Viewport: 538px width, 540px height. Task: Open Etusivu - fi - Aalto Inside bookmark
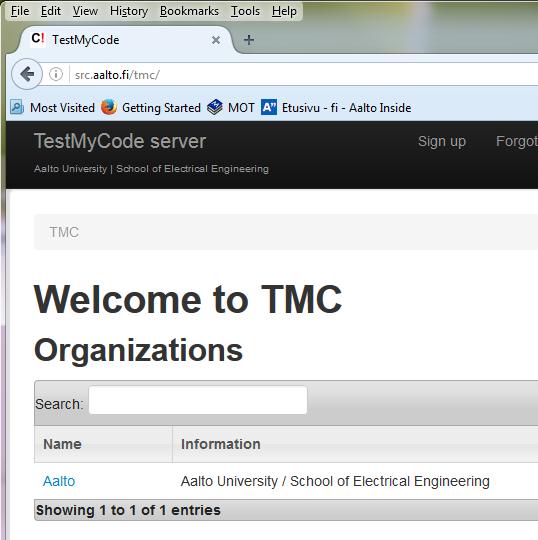pyautogui.click(x=336, y=107)
